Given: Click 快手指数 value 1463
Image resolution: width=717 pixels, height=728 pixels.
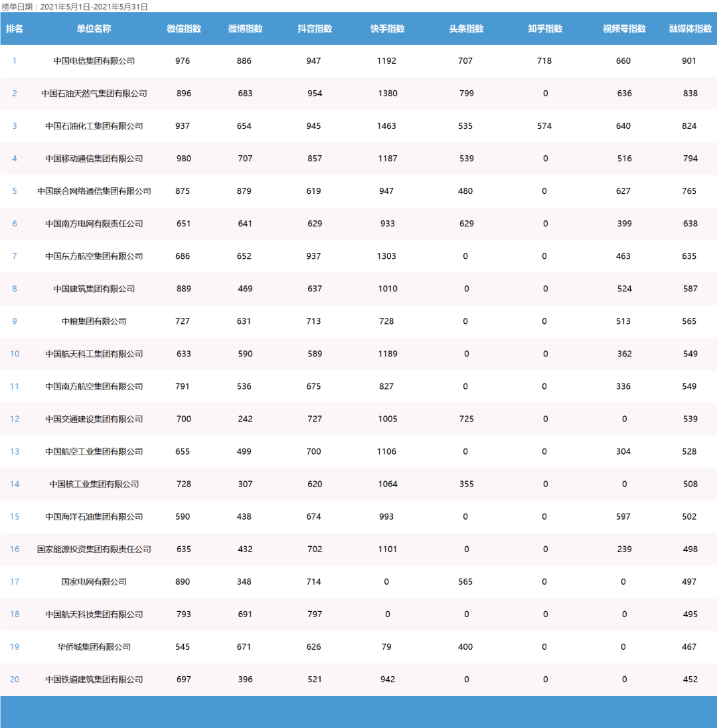Looking at the screenshot, I should click(x=386, y=126).
